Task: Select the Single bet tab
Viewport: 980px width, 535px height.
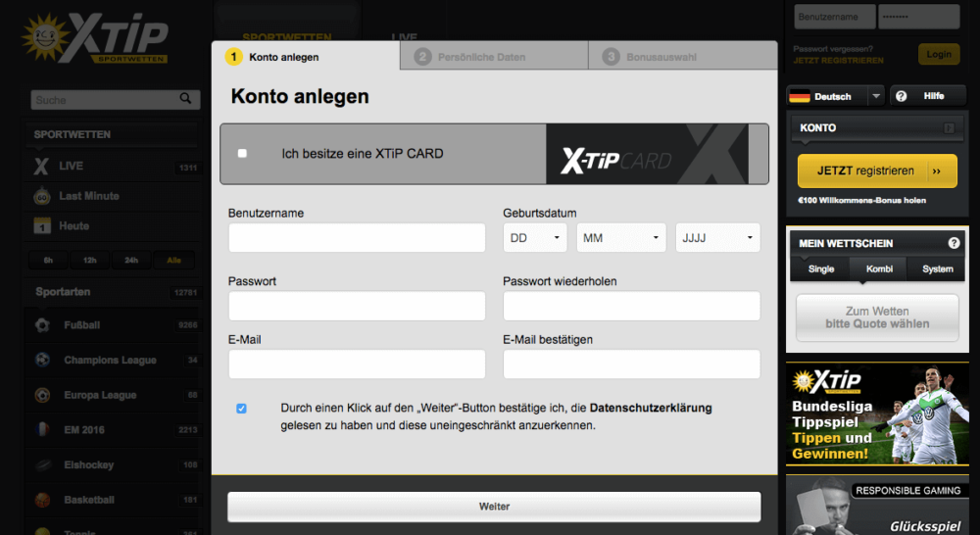Action: point(820,268)
